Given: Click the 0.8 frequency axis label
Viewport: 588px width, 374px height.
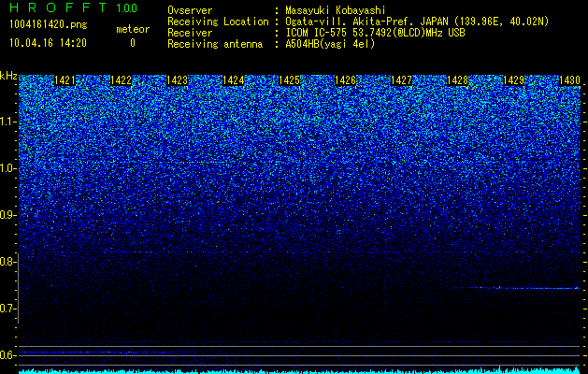Looking at the screenshot, I should click(7, 262).
